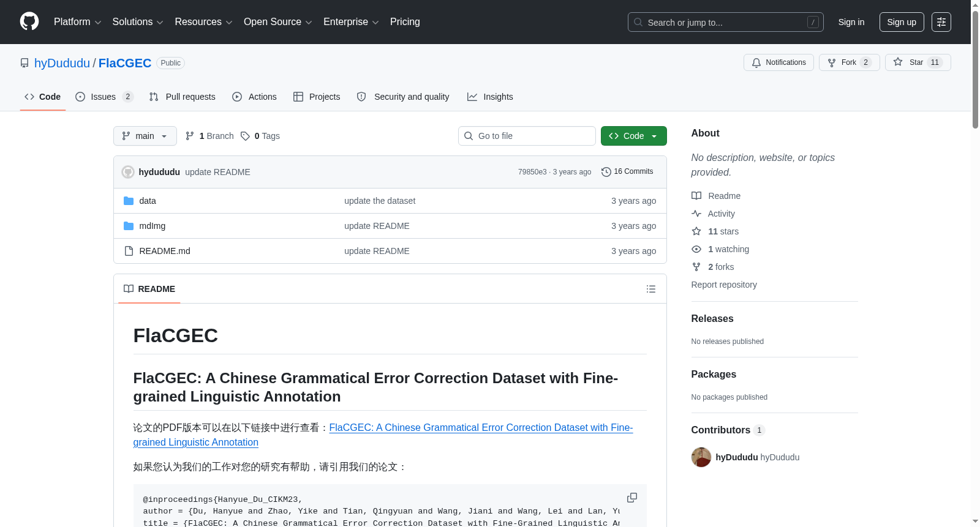Open the FlaCGEC paper PDF link
980x527 pixels.
383,435
